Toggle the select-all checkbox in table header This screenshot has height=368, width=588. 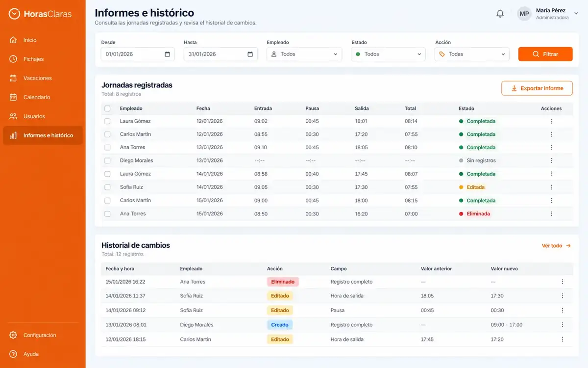[107, 108]
